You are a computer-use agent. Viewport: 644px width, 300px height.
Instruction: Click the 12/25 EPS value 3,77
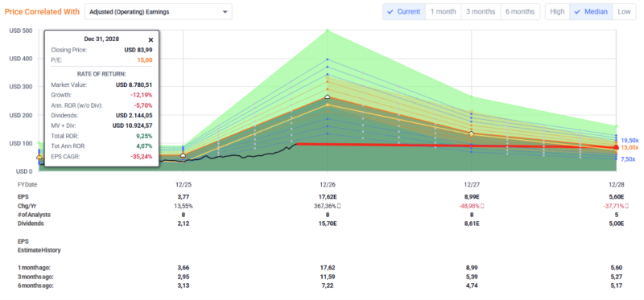184,196
